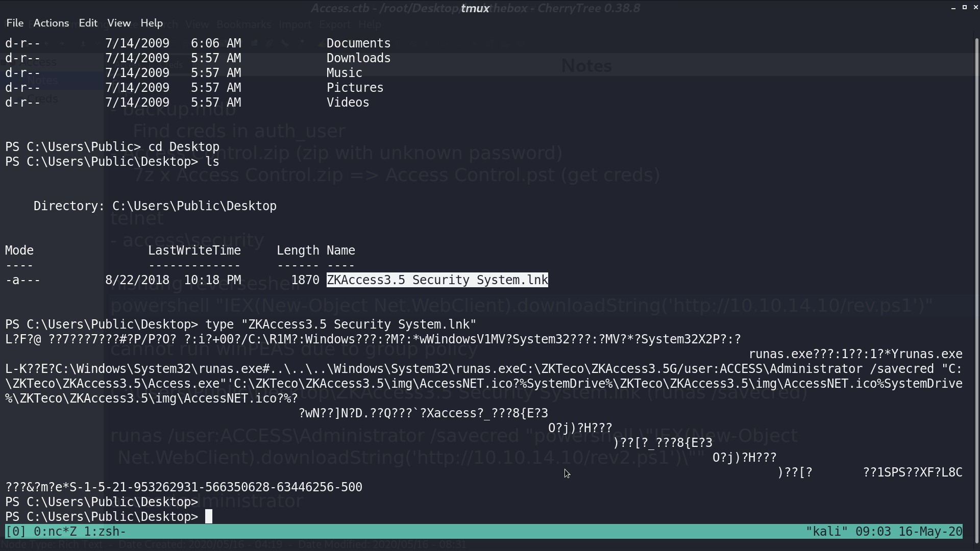Image resolution: width=980 pixels, height=551 pixels.
Task: Click highlighted ZKAccess3.5 Security System.lnk filename
Action: click(437, 280)
